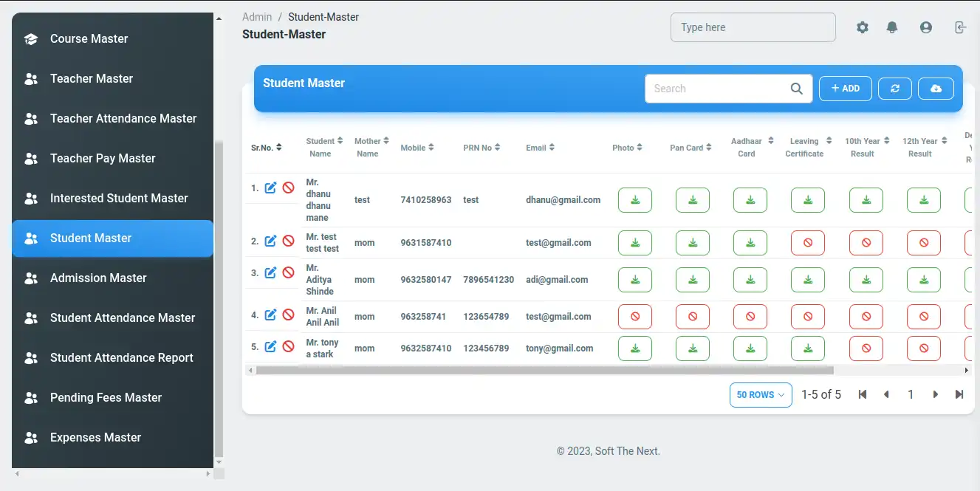Click the logout icon in top bar
Screen dimensions: 980x491
pos(960,27)
